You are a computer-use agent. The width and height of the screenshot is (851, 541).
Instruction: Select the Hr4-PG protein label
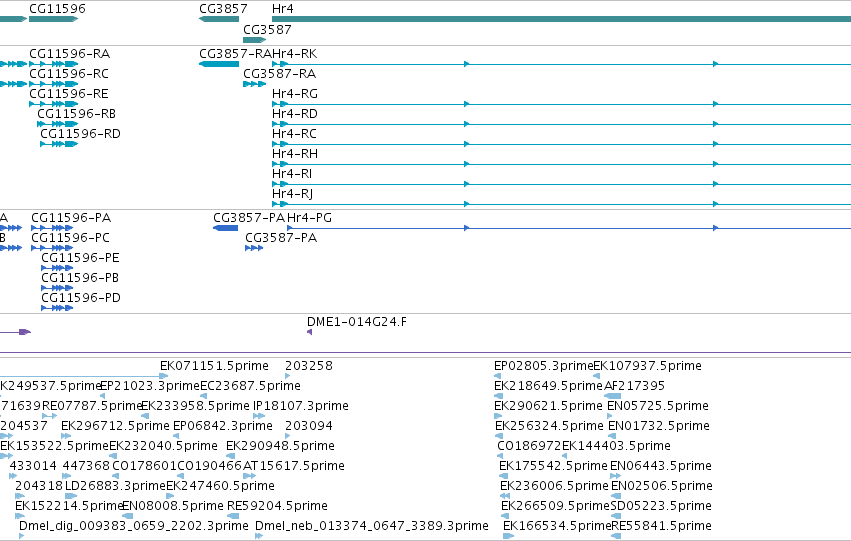tap(309, 218)
